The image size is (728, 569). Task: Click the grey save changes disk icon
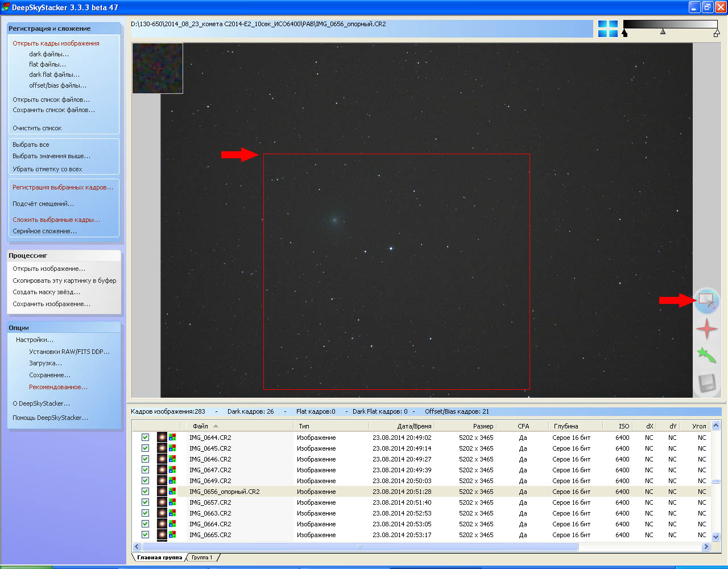point(706,383)
